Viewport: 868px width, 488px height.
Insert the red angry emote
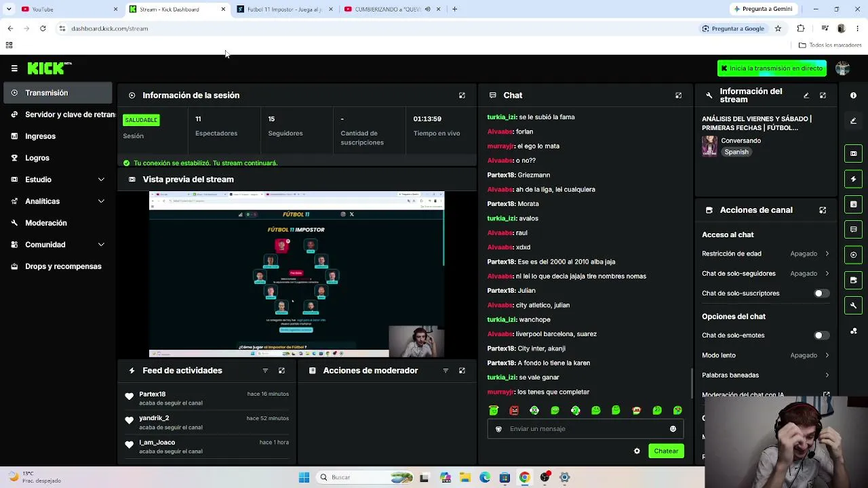tap(514, 411)
